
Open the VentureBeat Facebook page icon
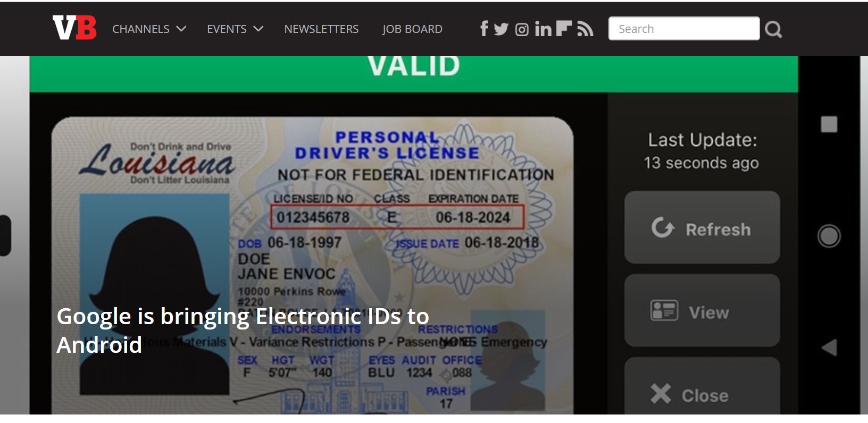tap(484, 29)
